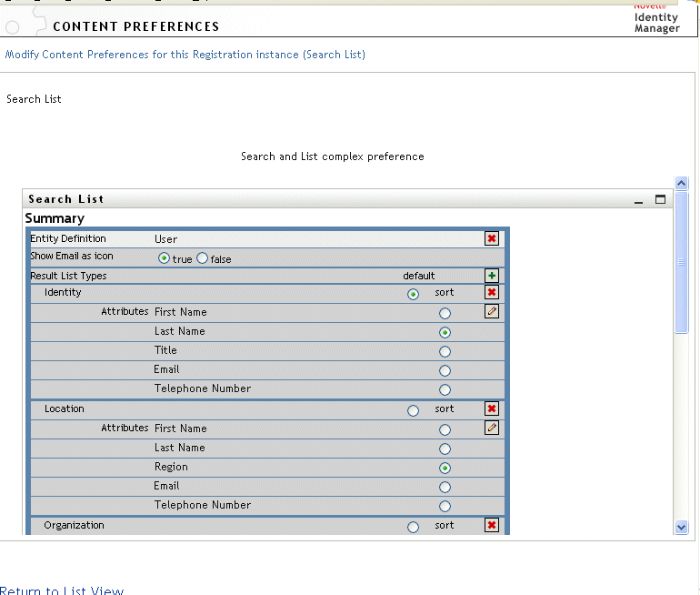Sort Location by Last Name
The width and height of the screenshot is (700, 595).
point(445,449)
